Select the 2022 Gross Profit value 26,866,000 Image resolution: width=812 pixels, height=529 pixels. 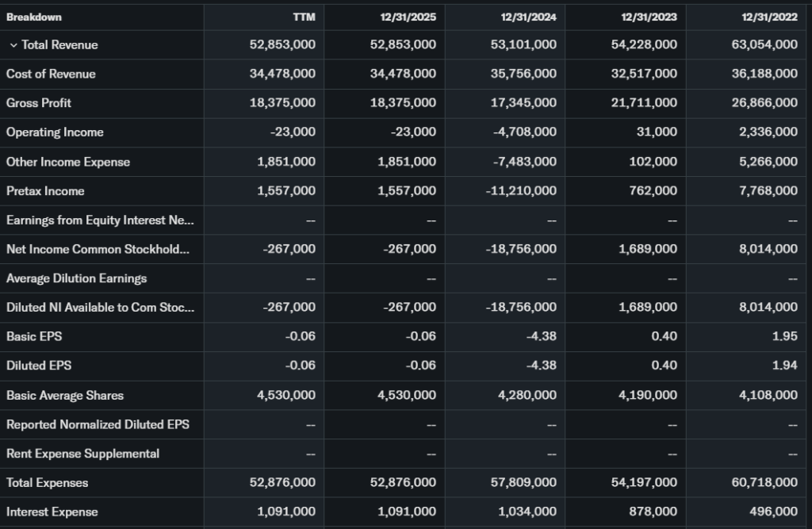coord(764,103)
